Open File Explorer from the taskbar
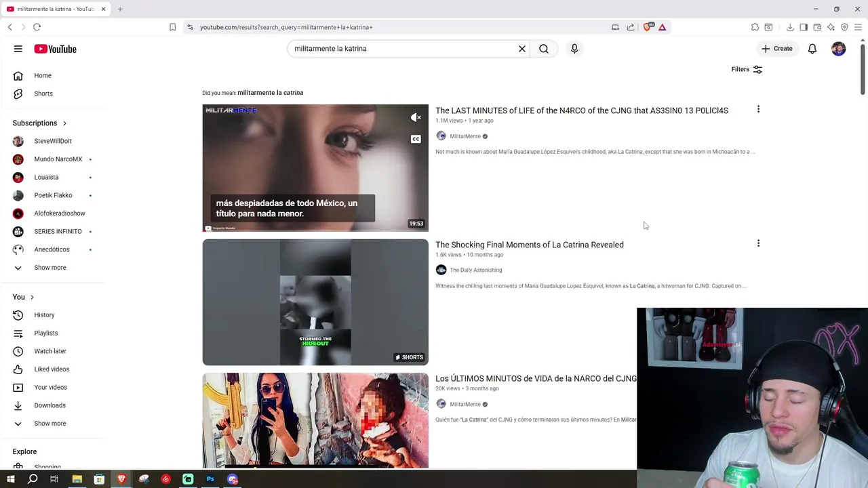Screen dimensions: 868x488 pos(77,479)
